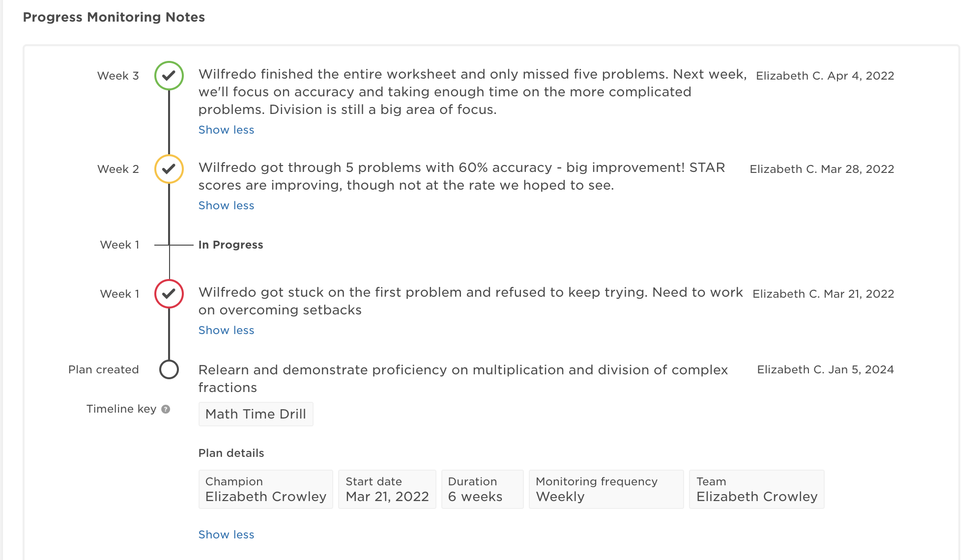Click the Elizabeth C. Apr 4, 2022 author stamp
Viewport: 978px width, 560px height.
click(x=825, y=76)
